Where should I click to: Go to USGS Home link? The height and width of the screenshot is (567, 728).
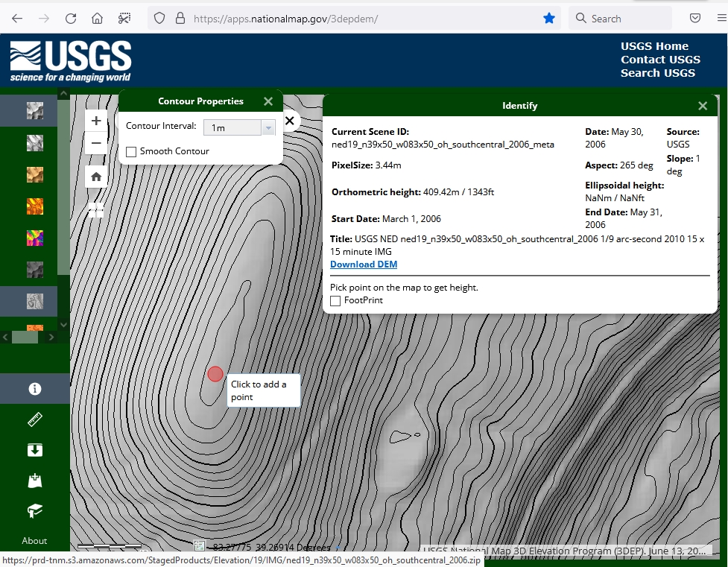655,46
